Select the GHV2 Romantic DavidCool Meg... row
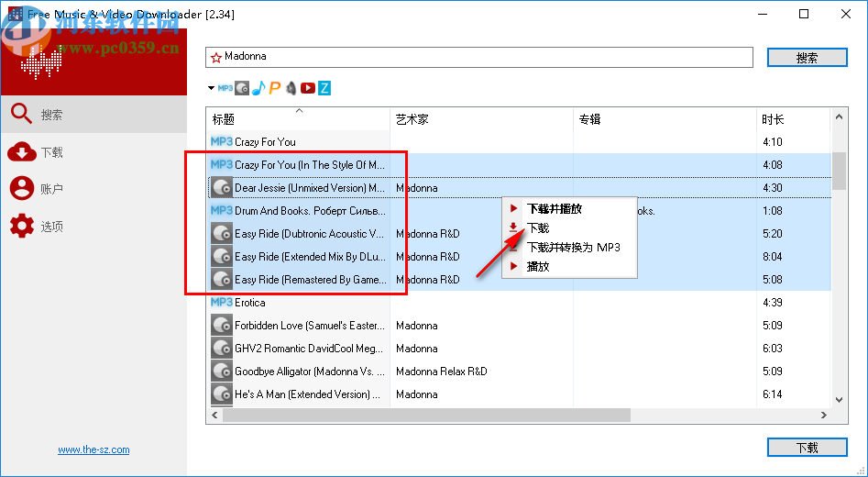Image resolution: width=868 pixels, height=477 pixels. click(x=520, y=348)
